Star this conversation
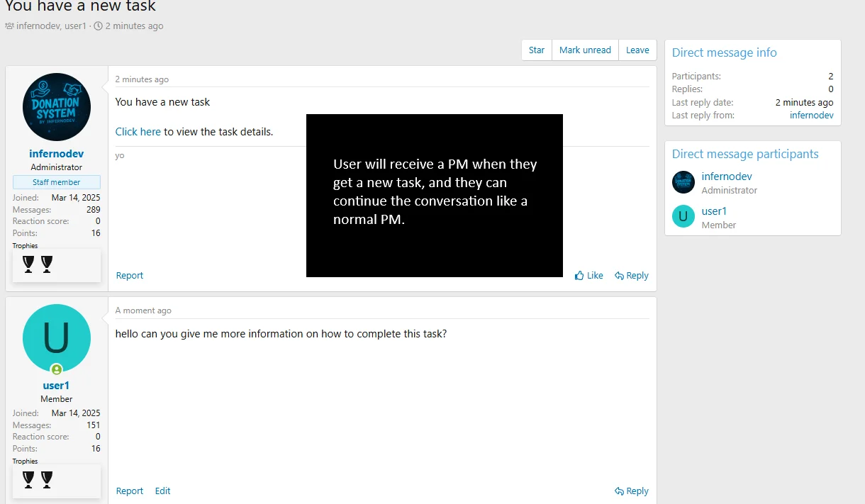This screenshot has height=504, width=865. 537,50
